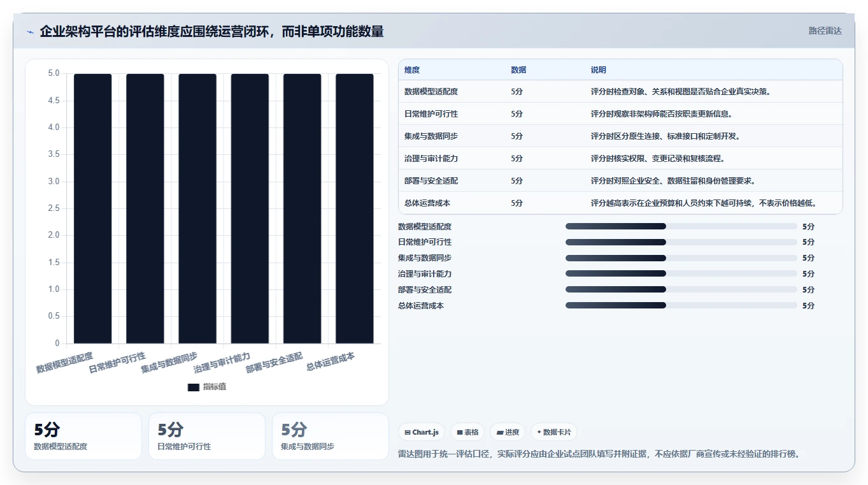The image size is (868, 485).
Task: Open the 集成与数据同步 5分 card
Action: point(331,436)
